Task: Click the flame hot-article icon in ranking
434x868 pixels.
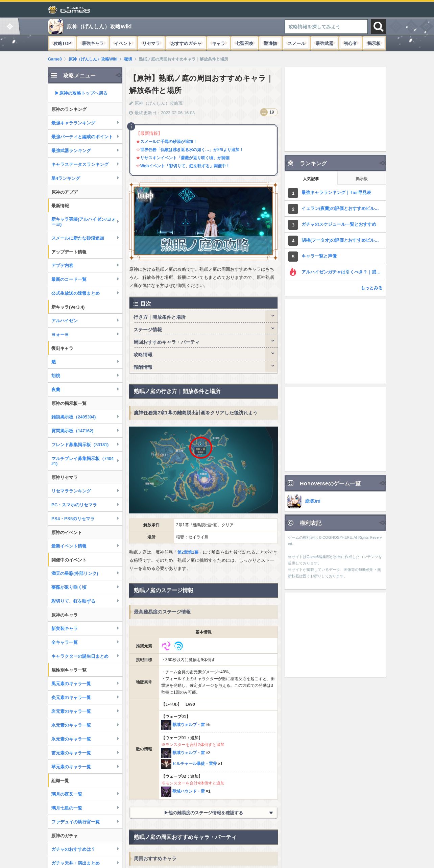Action: click(293, 272)
